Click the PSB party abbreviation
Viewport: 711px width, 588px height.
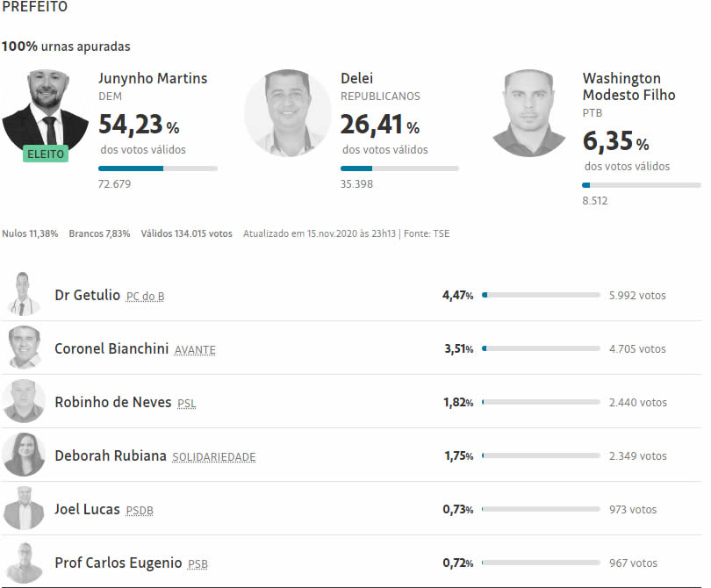[x=197, y=564]
